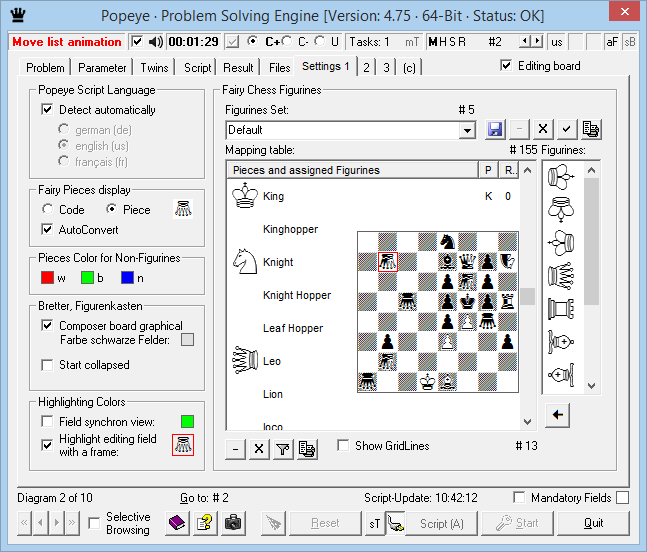This screenshot has width=647, height=552.
Task: Click the X button below mapping table
Action: pos(259,449)
